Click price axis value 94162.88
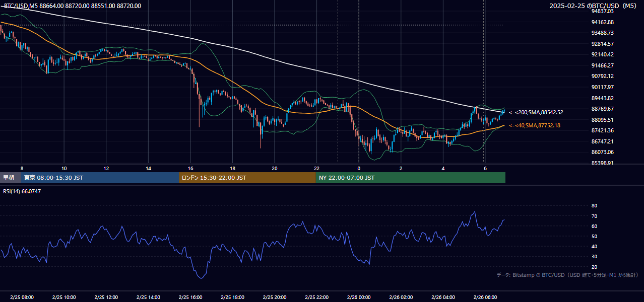 602,22
